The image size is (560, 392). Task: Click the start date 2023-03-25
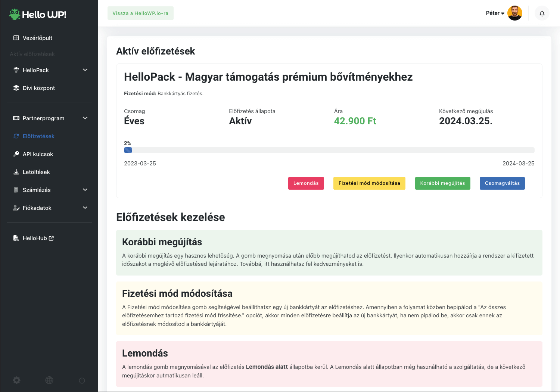pos(140,164)
